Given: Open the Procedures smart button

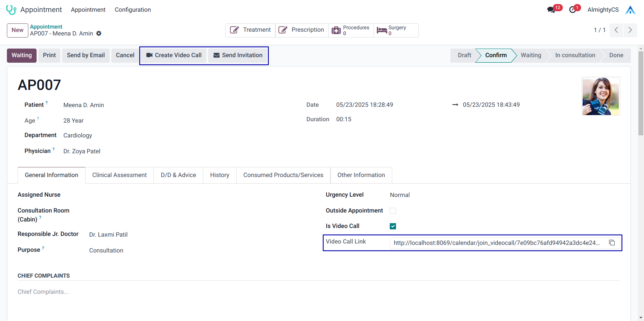Looking at the screenshot, I should point(351,30).
